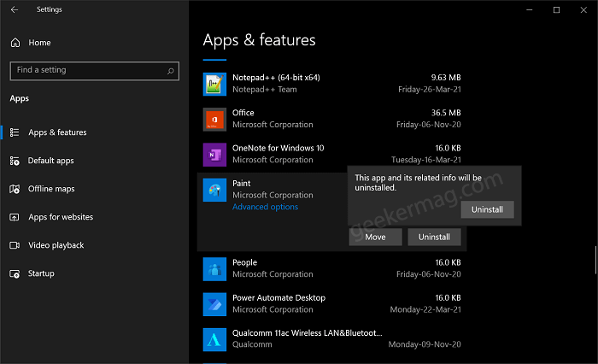The height and width of the screenshot is (364, 598).
Task: Click the Qualcomm app icon
Action: pyautogui.click(x=214, y=339)
